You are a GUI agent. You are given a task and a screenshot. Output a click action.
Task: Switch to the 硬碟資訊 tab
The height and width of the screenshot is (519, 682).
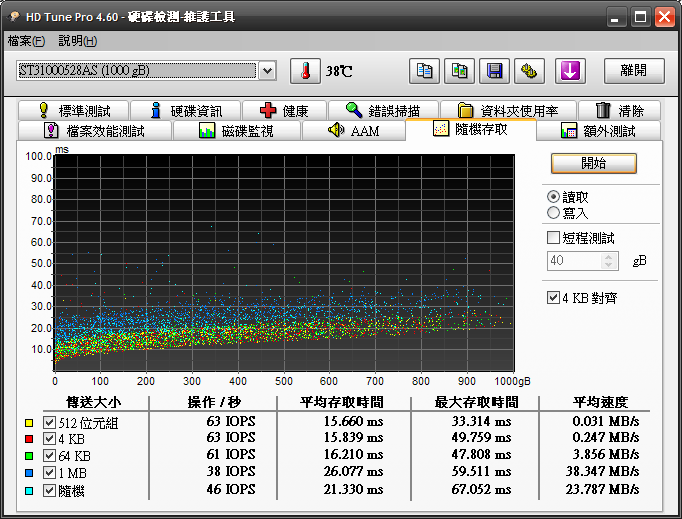coord(186,110)
